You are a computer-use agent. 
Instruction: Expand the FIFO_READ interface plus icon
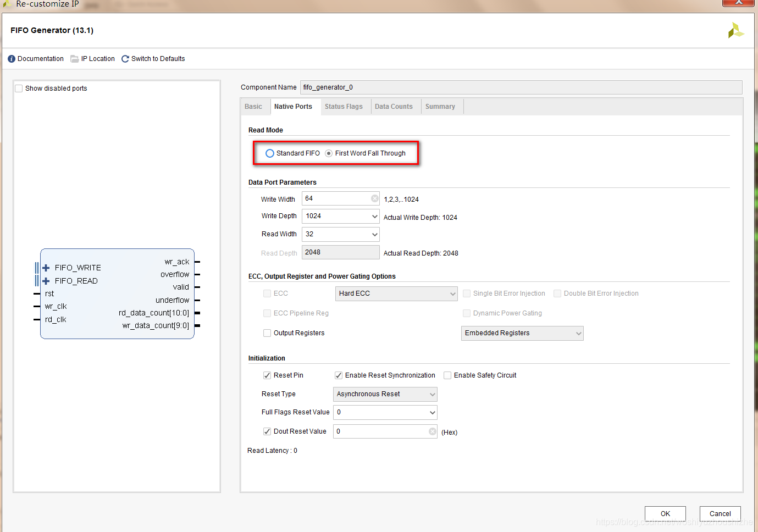coord(46,281)
